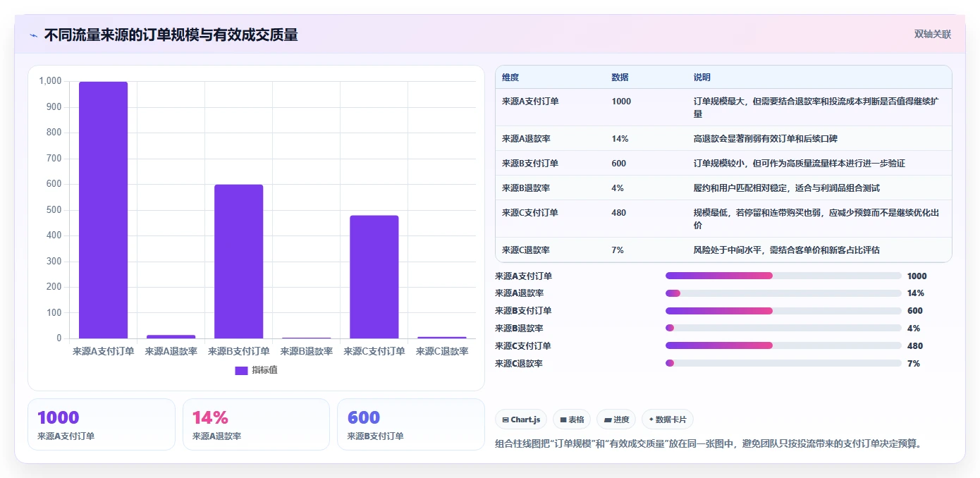Image resolution: width=980 pixels, height=478 pixels.
Task: Click the 来源B退款率 progress bar
Action: click(783, 329)
